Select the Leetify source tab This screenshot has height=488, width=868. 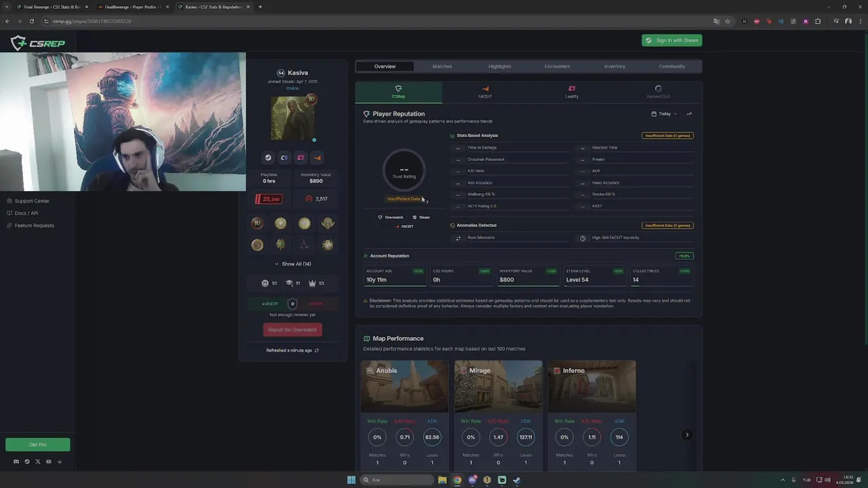(x=572, y=92)
